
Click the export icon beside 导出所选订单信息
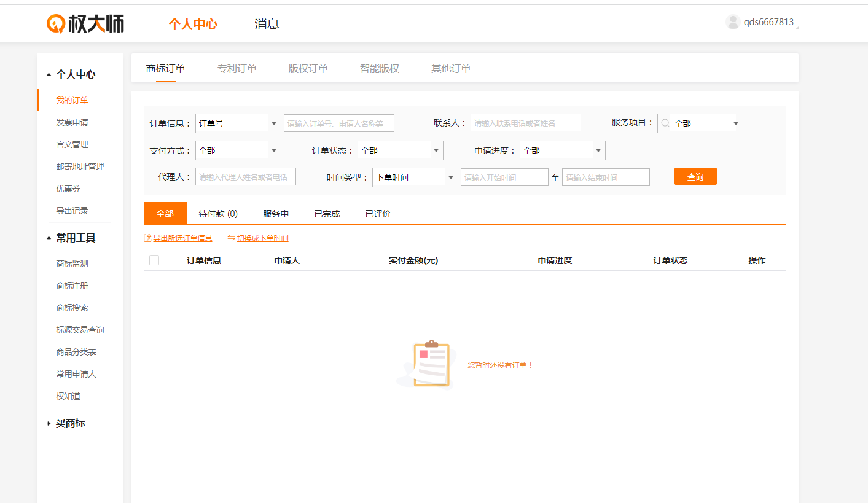147,238
